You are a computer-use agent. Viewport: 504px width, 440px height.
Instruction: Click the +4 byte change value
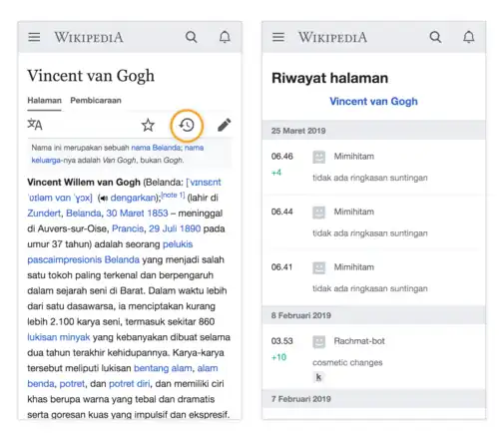click(276, 173)
